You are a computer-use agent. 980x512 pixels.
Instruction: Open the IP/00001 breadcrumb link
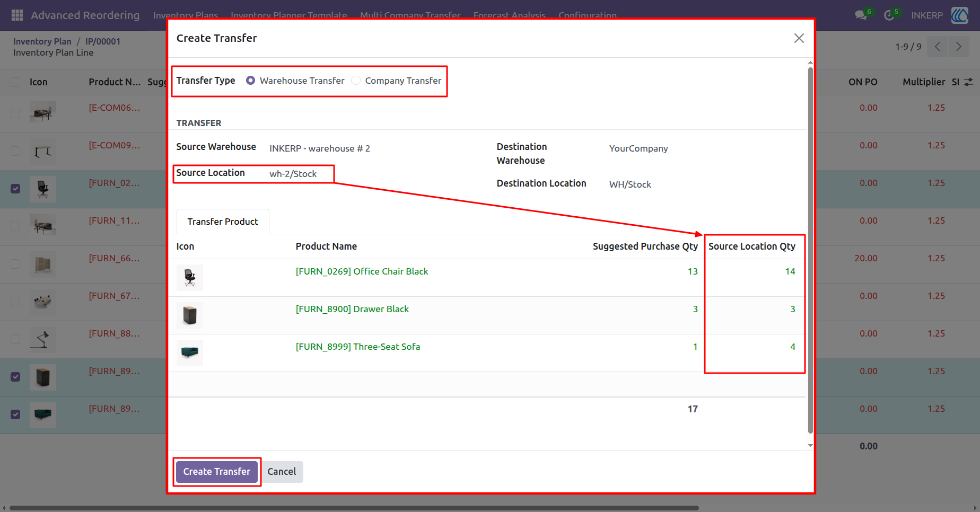coord(103,41)
